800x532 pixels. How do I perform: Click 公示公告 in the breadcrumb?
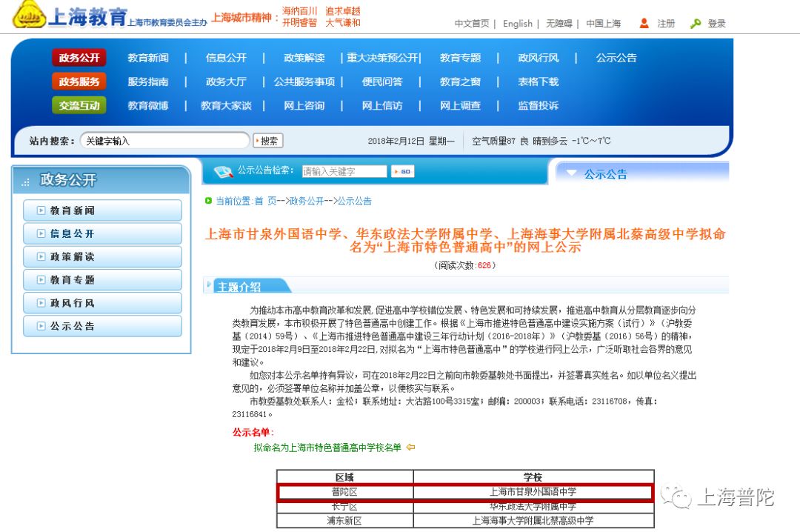pos(355,201)
